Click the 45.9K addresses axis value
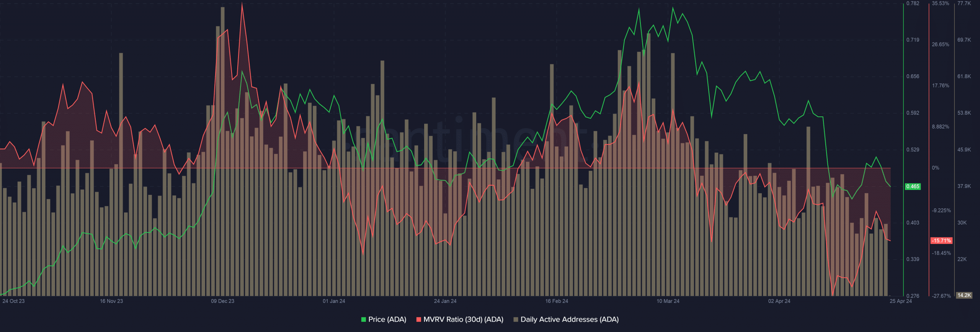The height and width of the screenshot is (332, 980). click(964, 150)
